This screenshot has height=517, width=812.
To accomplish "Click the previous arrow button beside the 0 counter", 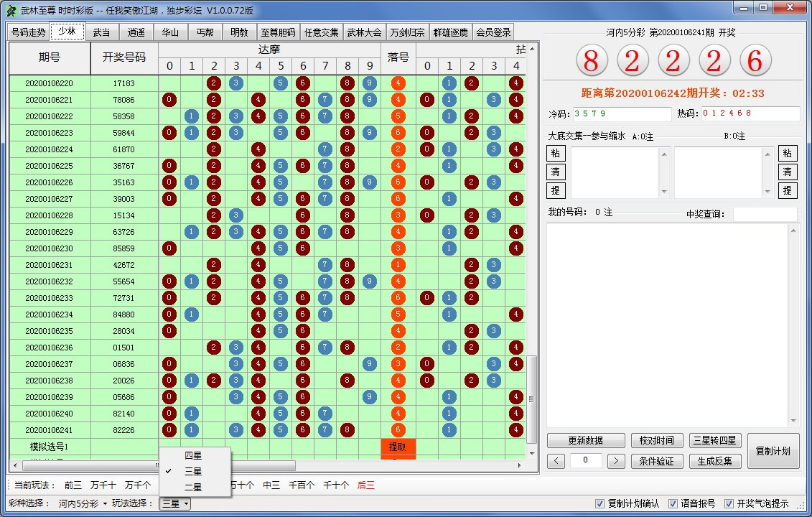I will click(x=556, y=461).
